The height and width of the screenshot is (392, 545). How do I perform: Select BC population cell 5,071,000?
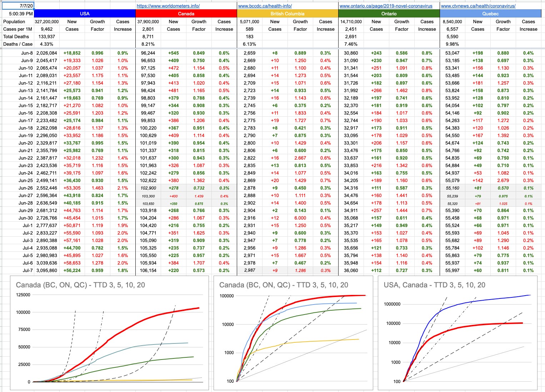pos(250,21)
